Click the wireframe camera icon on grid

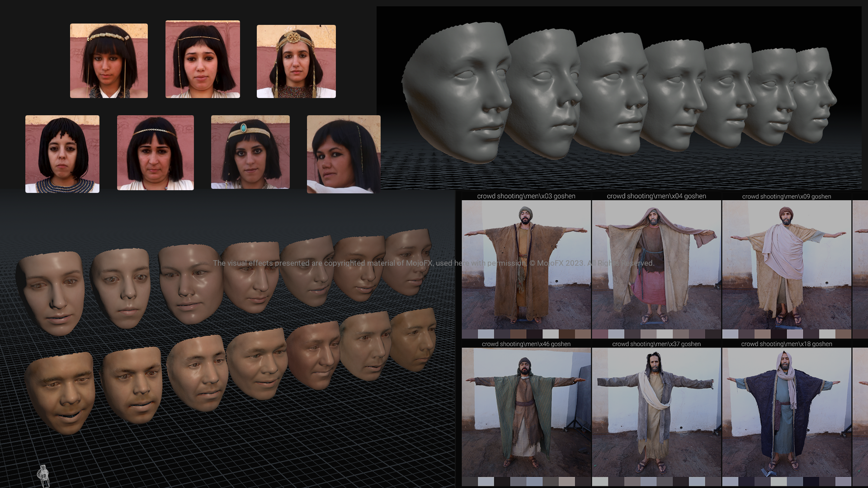[x=43, y=475]
